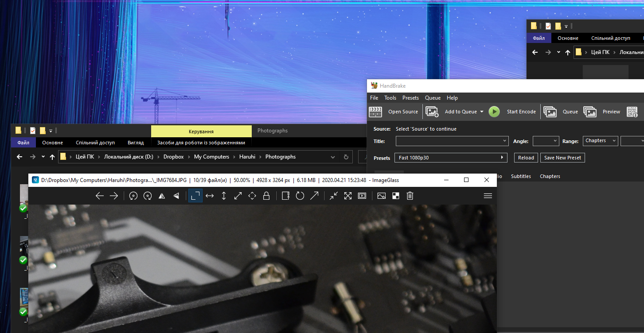Enter full screen mode in ImageGlass
644x333 pixels.
[x=348, y=196]
